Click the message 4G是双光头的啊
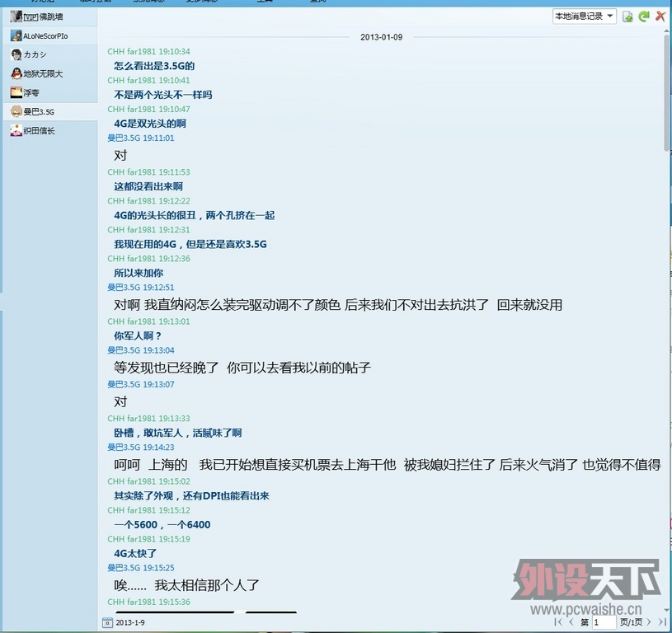672x633 pixels. pos(150,124)
